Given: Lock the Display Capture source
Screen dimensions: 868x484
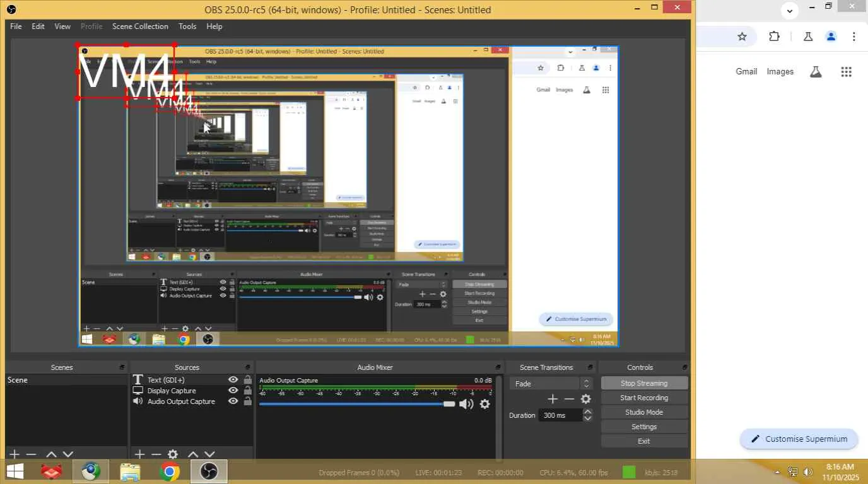Looking at the screenshot, I should pos(248,391).
